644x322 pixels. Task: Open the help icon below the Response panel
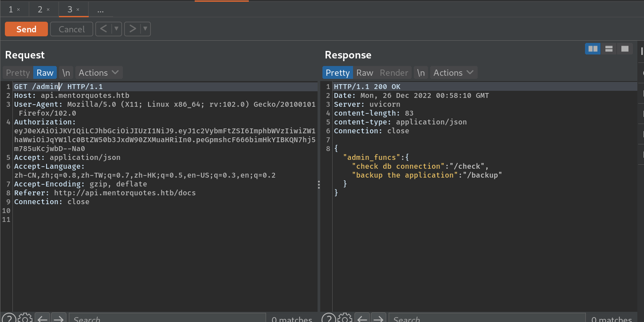329,318
